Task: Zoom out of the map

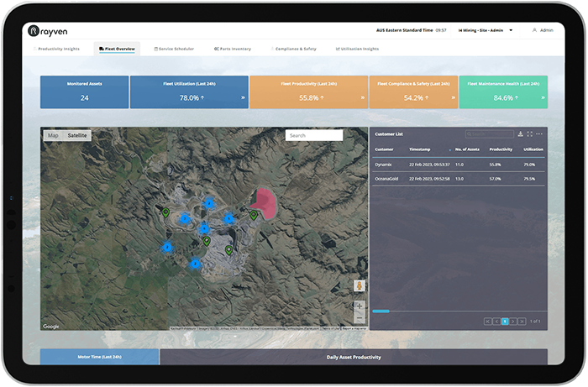Action: click(360, 318)
